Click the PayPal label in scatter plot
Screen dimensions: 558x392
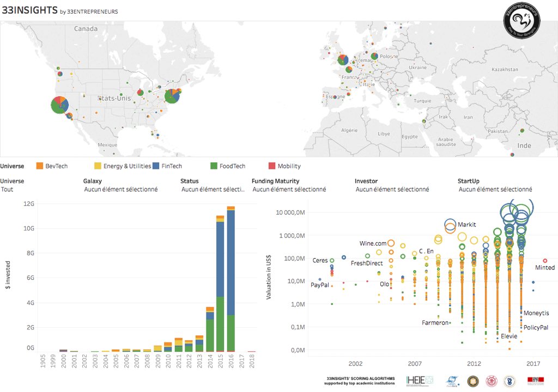point(319,285)
